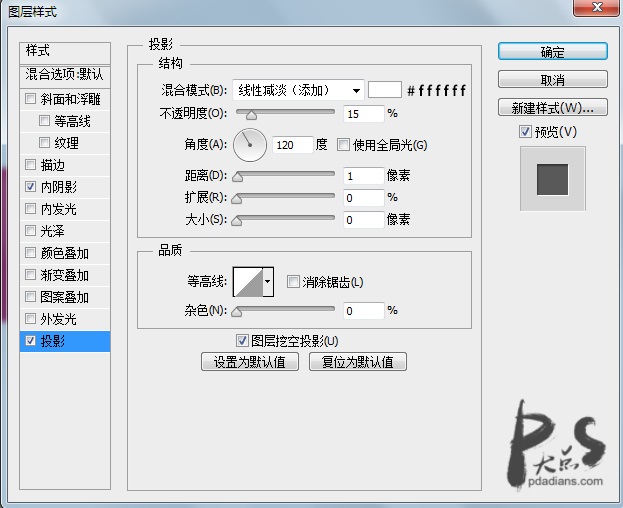Tick the 纹理 checkbox
623x508 pixels.
[x=44, y=142]
